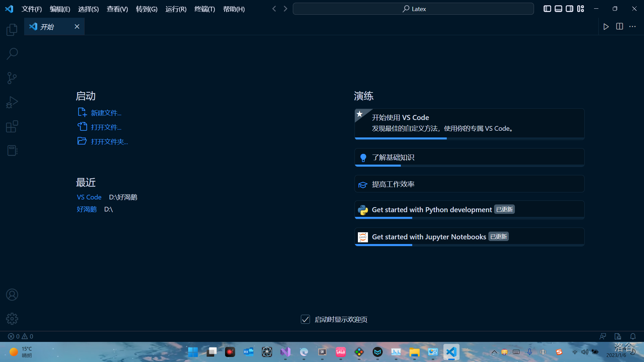
Task: Open Run and Debug view
Action: (12, 102)
